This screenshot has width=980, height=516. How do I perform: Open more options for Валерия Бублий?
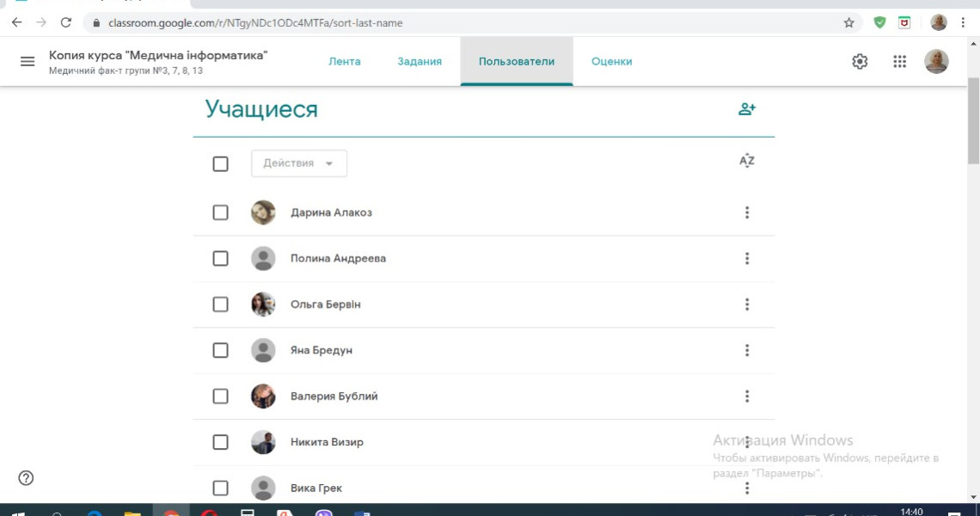(747, 396)
